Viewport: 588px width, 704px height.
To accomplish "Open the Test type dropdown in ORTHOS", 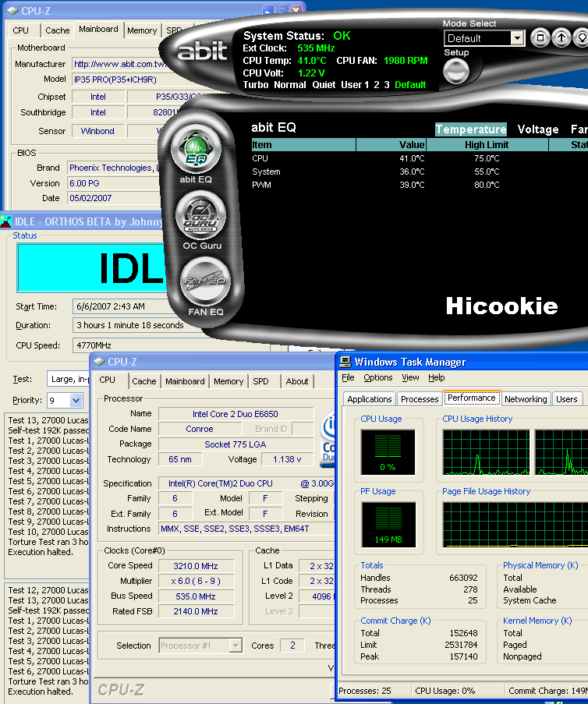I will pyautogui.click(x=68, y=379).
